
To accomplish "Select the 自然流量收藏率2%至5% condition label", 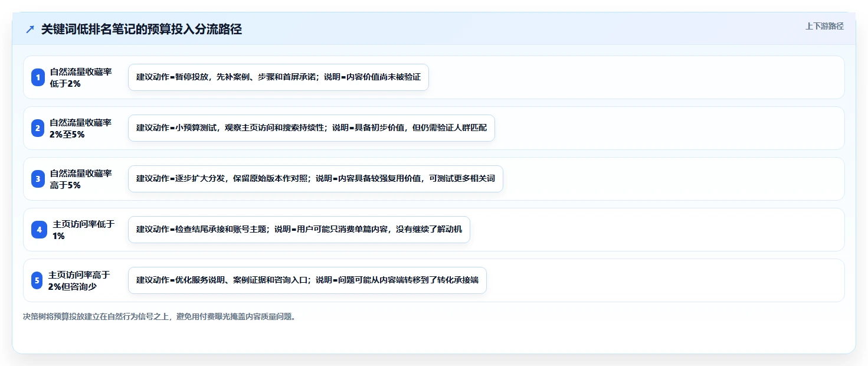I will coord(81,128).
